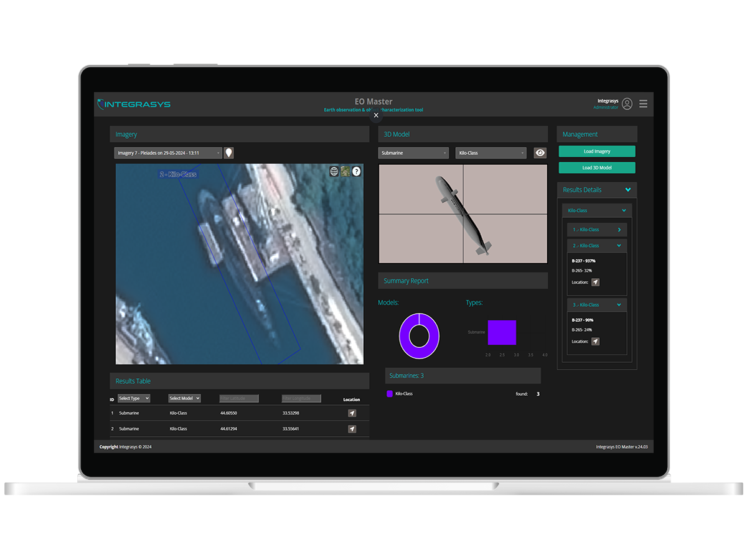Open the hamburger menu
The image size is (747, 560).
[x=643, y=104]
